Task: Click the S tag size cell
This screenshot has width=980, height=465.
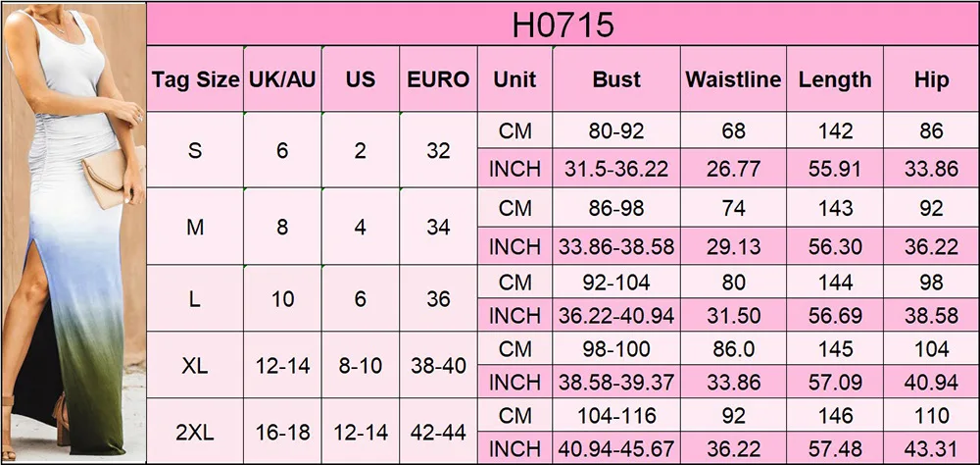Action: (x=195, y=150)
